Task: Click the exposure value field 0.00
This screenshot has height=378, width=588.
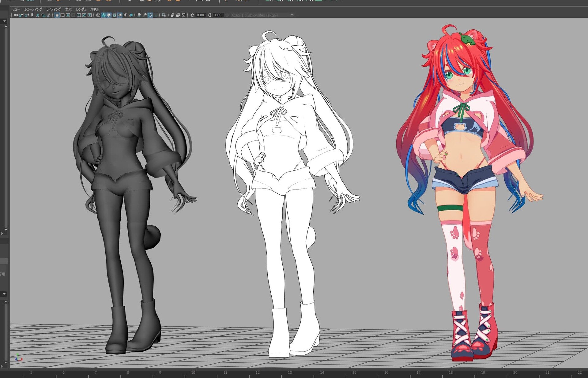Action: point(201,15)
